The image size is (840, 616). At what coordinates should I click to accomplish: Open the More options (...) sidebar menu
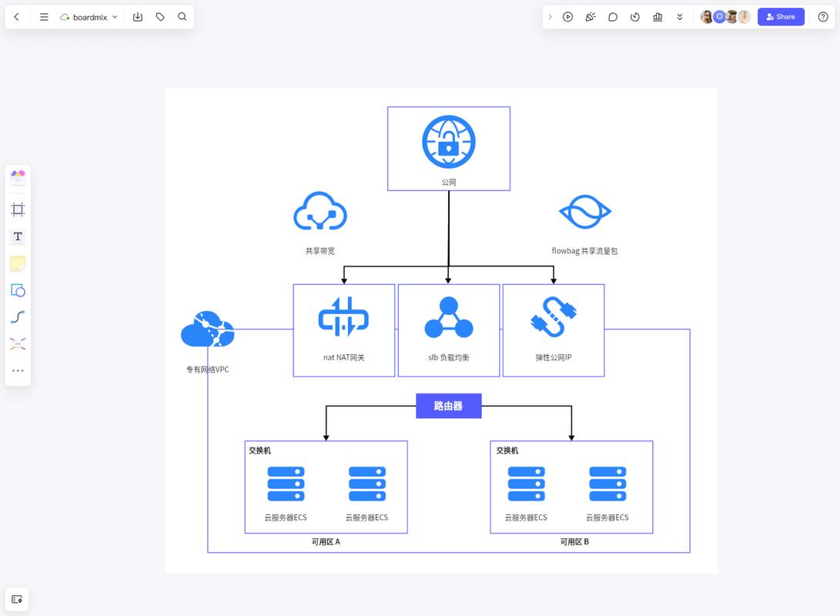click(x=17, y=370)
